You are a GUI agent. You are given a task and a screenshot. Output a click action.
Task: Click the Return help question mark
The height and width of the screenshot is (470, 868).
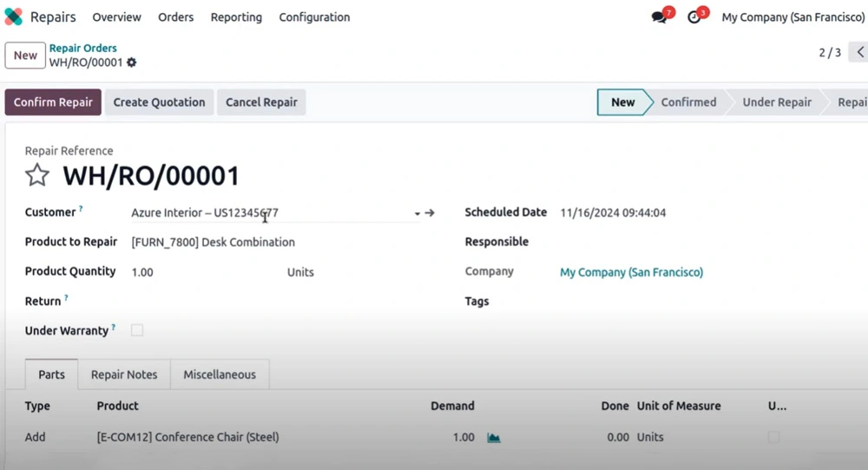(66, 298)
